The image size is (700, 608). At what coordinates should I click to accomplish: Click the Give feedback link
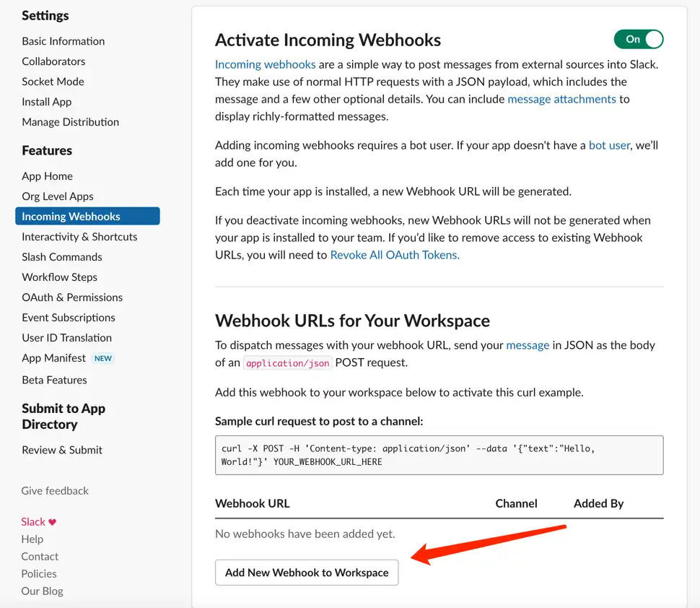[55, 491]
